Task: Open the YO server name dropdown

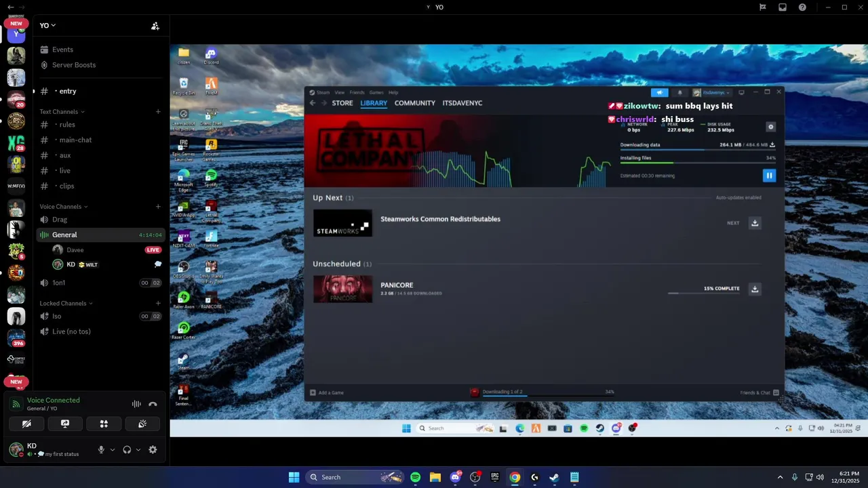Action: [47, 25]
